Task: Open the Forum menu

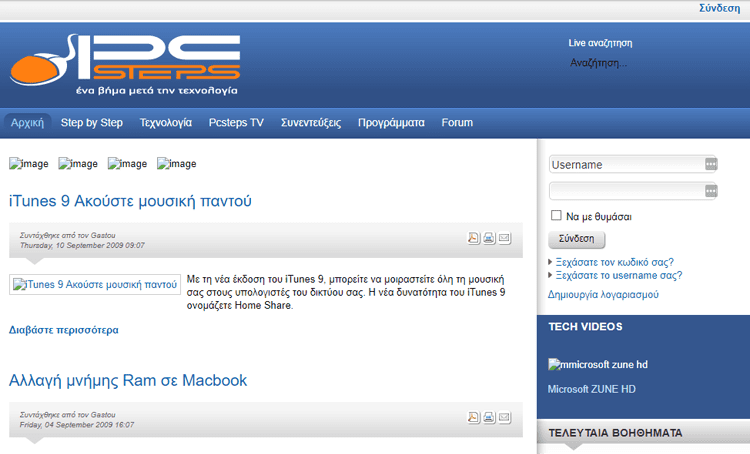Action: [x=457, y=123]
